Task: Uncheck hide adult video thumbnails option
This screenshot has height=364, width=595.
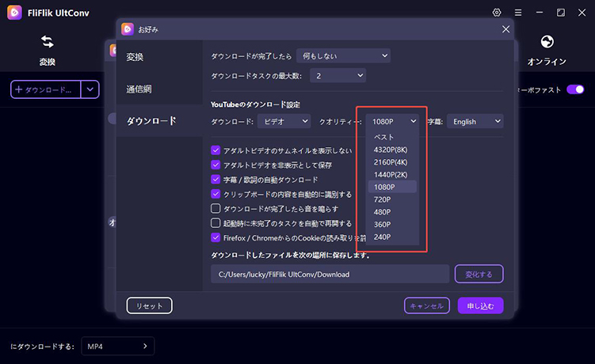Action: pos(215,150)
